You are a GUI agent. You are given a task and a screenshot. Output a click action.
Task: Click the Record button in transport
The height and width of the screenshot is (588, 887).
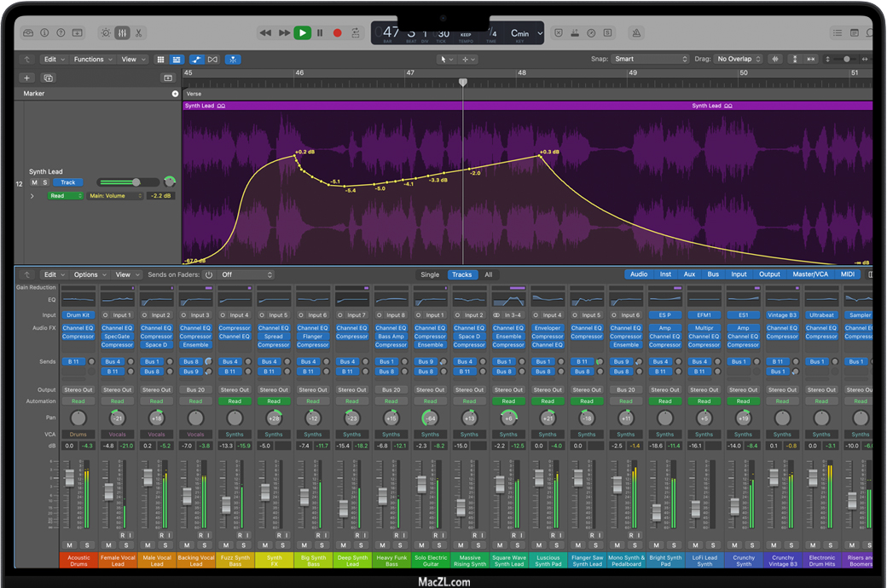click(337, 33)
